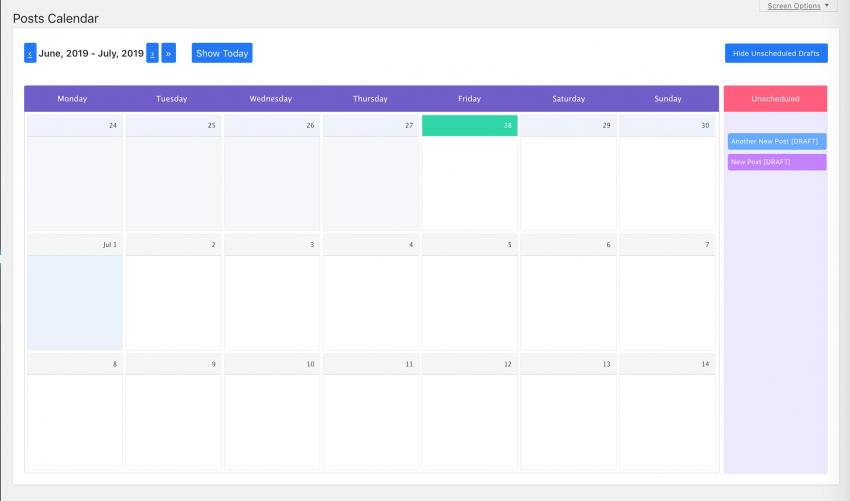Open the Screen Options dropdown
Screen dimensions: 850x501
[798, 6]
